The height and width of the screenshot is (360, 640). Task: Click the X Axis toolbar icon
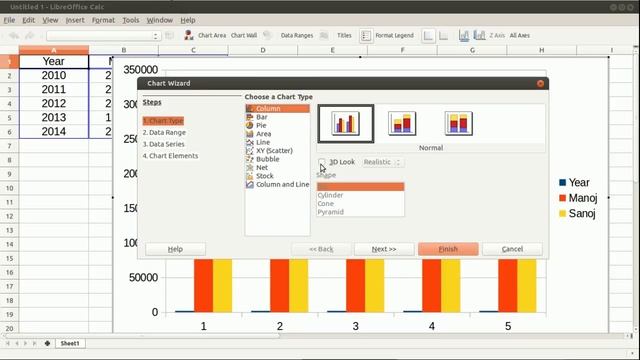pos(464,36)
